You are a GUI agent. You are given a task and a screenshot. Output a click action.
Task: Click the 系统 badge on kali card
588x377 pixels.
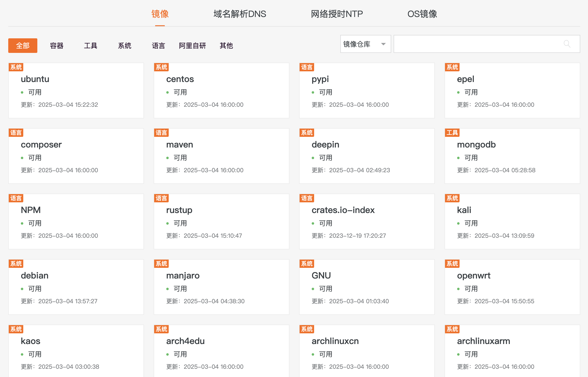[452, 198]
